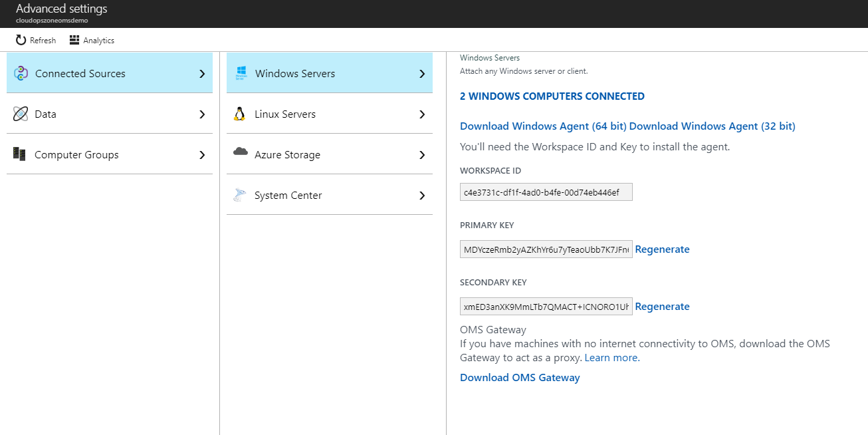Expand Azure Storage chevron
This screenshot has width=868, height=435.
tap(422, 155)
